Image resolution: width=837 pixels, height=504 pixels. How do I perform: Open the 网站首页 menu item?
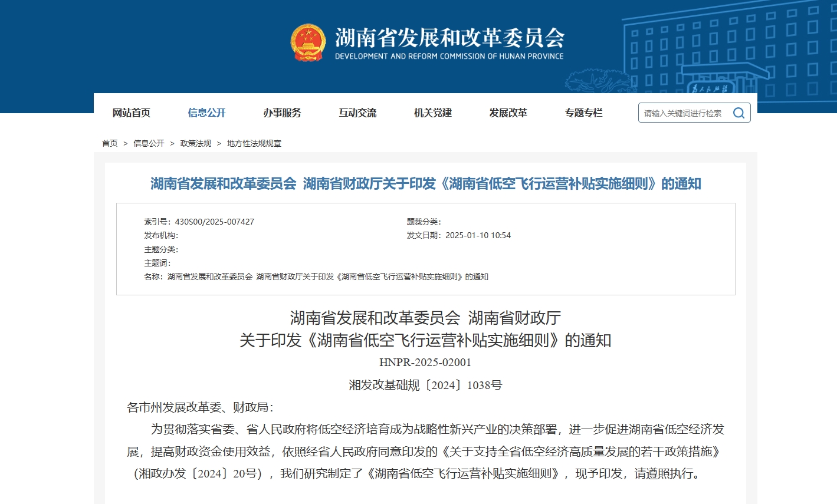(132, 113)
